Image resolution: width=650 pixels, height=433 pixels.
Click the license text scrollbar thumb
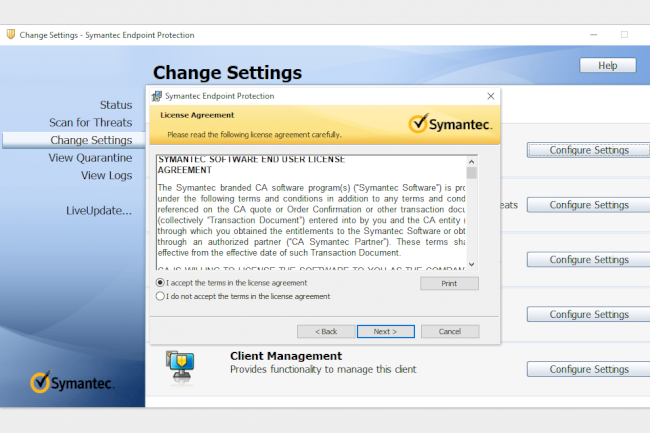[x=471, y=173]
